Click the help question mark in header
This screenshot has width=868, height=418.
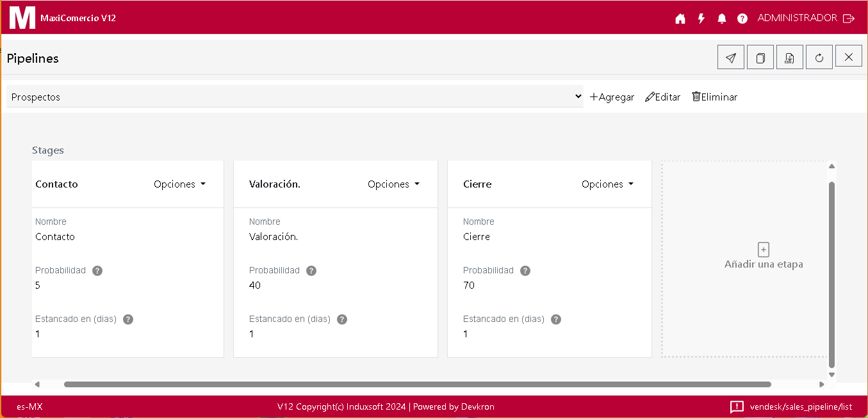coord(742,19)
